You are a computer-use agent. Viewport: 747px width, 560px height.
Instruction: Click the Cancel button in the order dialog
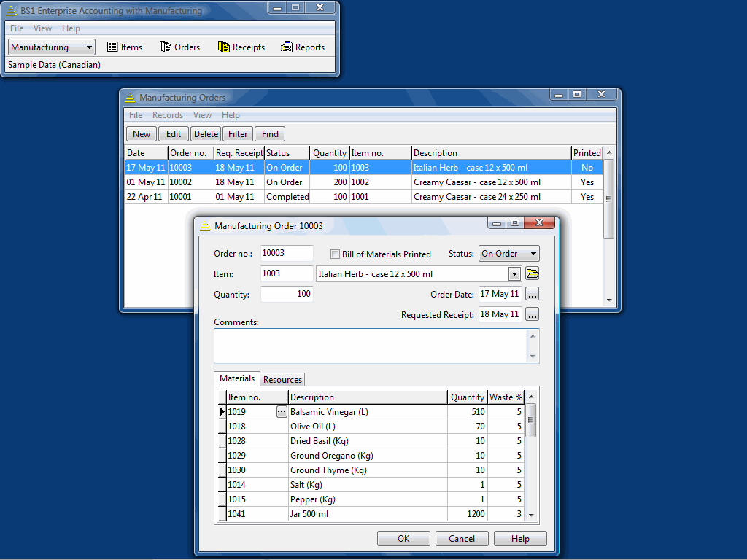click(462, 539)
